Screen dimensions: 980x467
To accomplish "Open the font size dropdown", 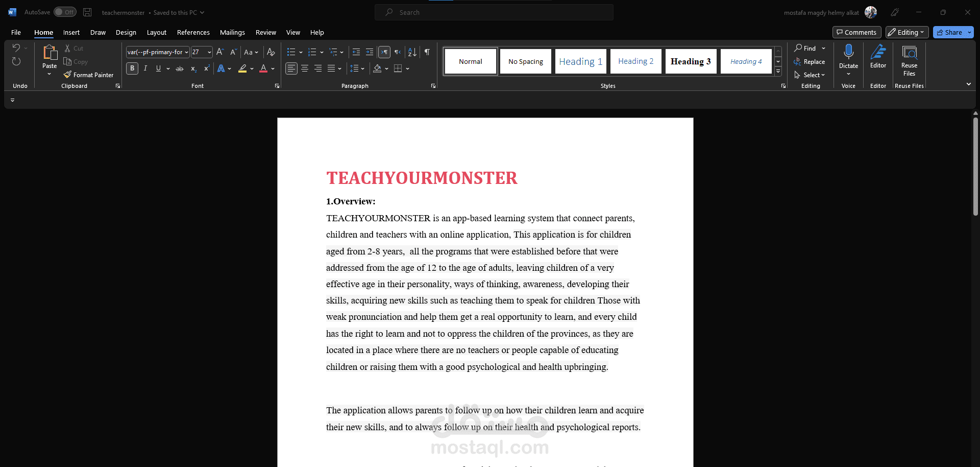I will (209, 52).
